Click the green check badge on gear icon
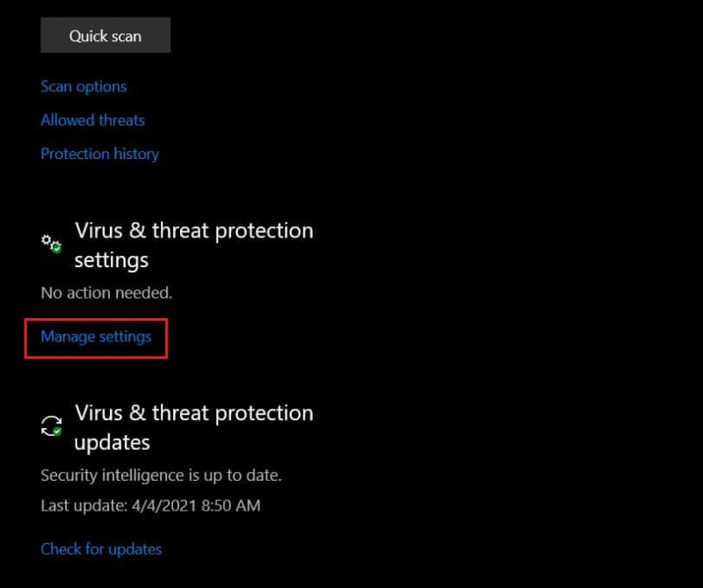This screenshot has width=703, height=588. pyautogui.click(x=57, y=249)
